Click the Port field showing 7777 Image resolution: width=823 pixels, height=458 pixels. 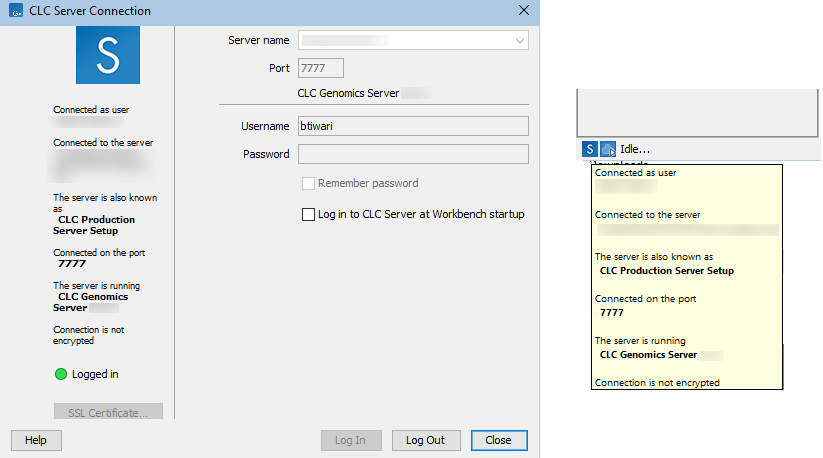321,68
